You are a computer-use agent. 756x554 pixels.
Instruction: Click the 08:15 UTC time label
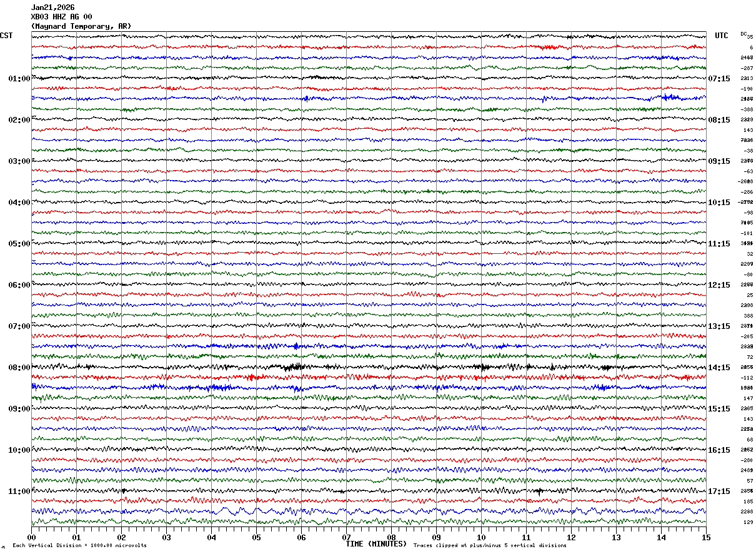pos(719,120)
